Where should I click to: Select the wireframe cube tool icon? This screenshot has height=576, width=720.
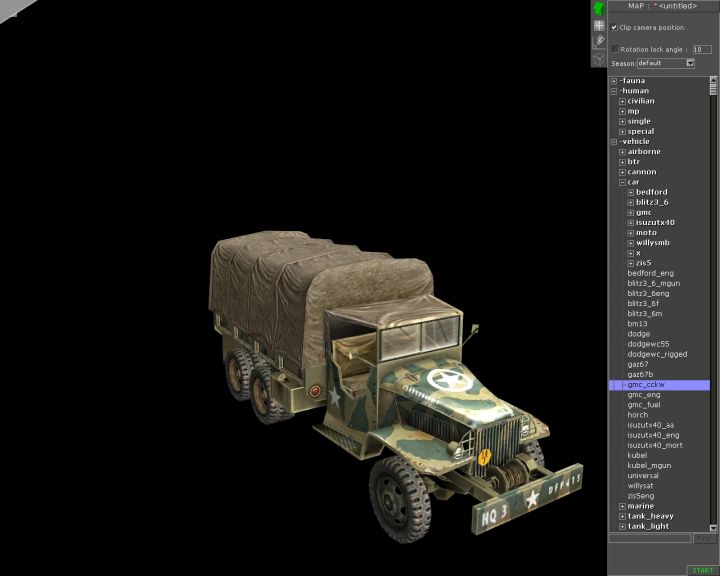coord(599,58)
